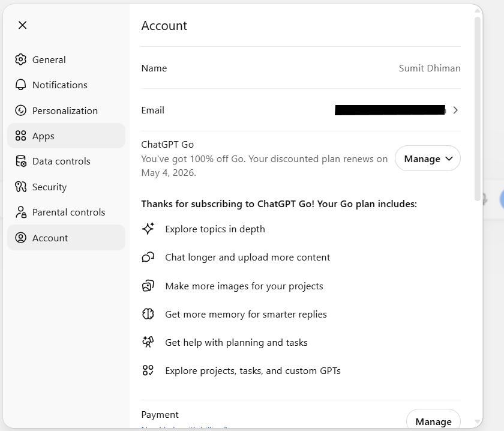The width and height of the screenshot is (504, 431).
Task: Open Data controls settings
Action: pyautogui.click(x=66, y=161)
